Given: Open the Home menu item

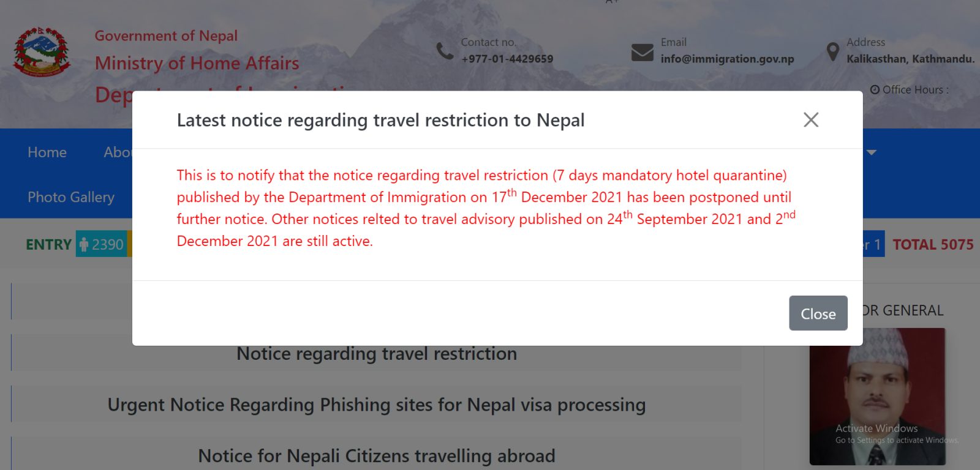Looking at the screenshot, I should click(47, 152).
